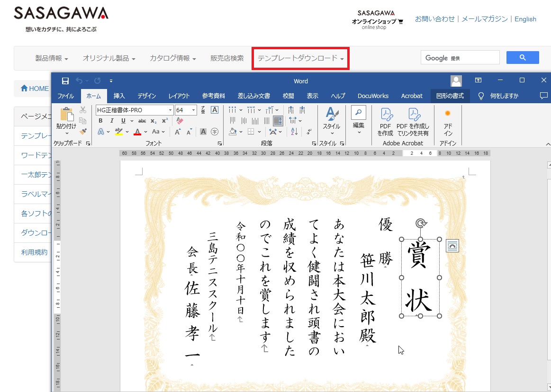Screen dimensions: 551x392
Task: Click the borders icon in the paragraph group
Action: [251, 132]
